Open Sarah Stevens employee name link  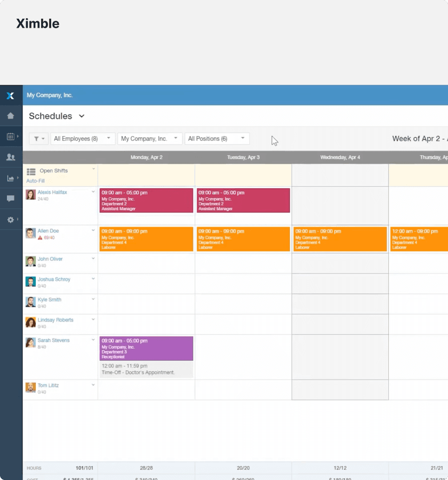click(53, 340)
